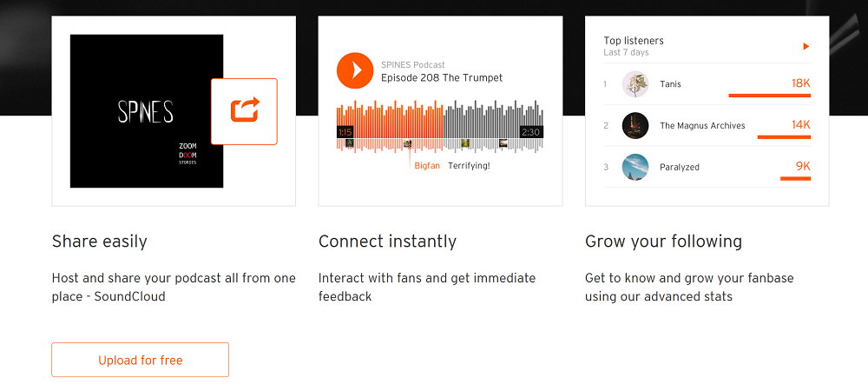This screenshot has height=391, width=868.
Task: Select the Tanis listener name
Action: tap(670, 84)
